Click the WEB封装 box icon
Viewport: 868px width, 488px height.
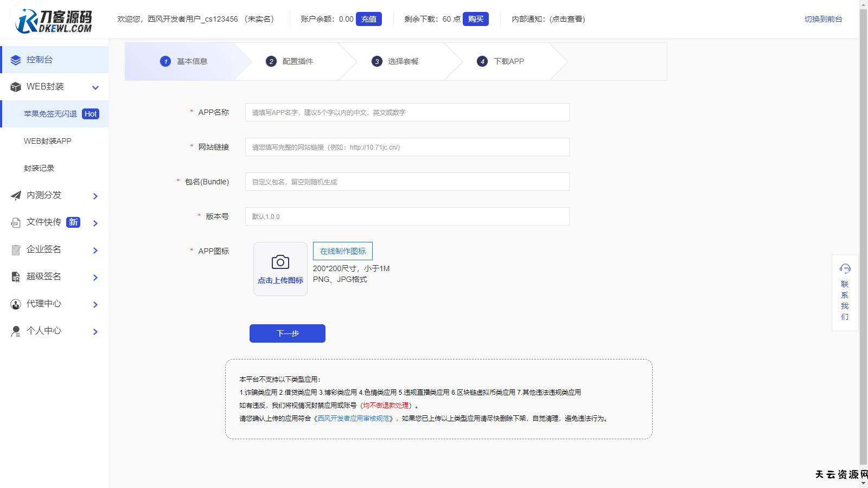point(16,87)
